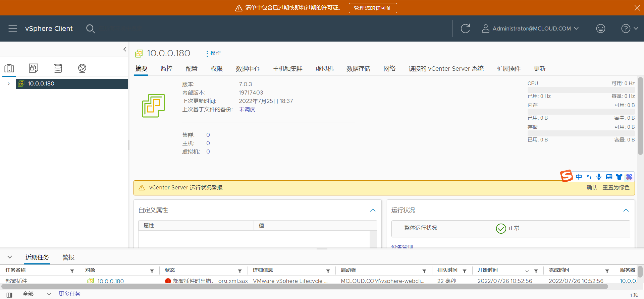Open Sogou skin shirt icon
644x299 pixels.
click(x=619, y=177)
